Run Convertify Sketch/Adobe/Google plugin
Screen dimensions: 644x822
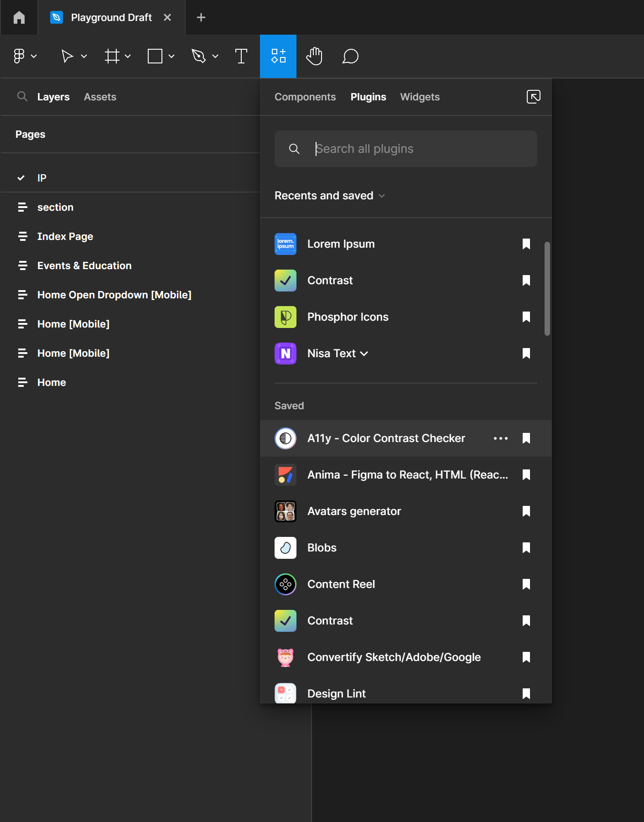click(406, 657)
